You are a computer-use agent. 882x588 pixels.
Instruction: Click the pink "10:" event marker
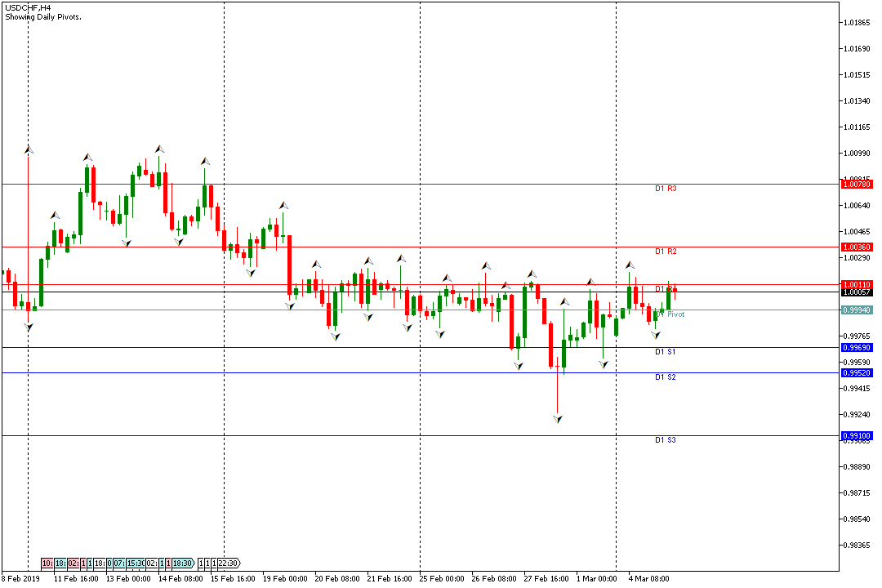click(47, 563)
